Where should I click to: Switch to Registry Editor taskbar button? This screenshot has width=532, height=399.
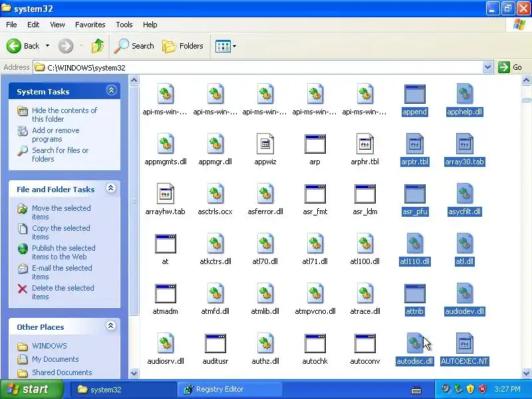pos(229,389)
